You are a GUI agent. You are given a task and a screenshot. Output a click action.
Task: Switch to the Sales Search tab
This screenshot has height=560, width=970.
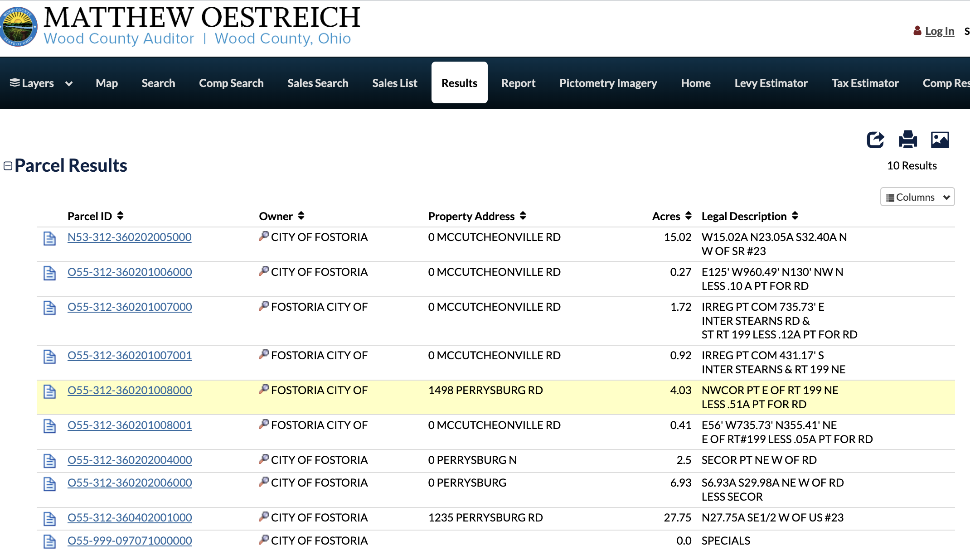318,83
